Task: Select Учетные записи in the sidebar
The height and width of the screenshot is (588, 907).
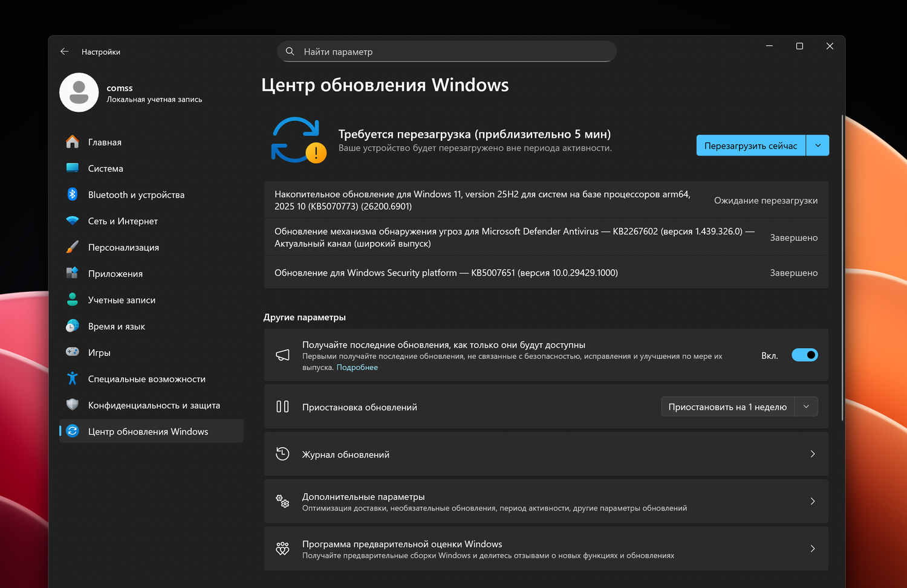Action: tap(122, 300)
